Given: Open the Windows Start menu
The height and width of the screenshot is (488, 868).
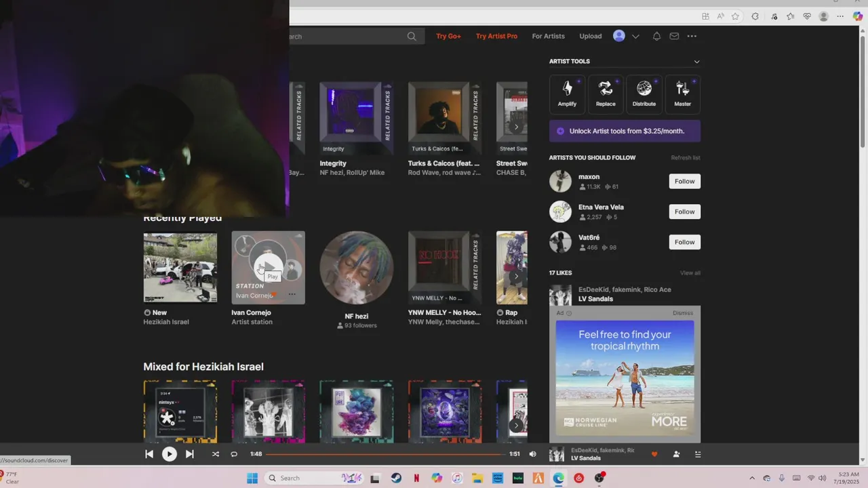Looking at the screenshot, I should pyautogui.click(x=252, y=478).
